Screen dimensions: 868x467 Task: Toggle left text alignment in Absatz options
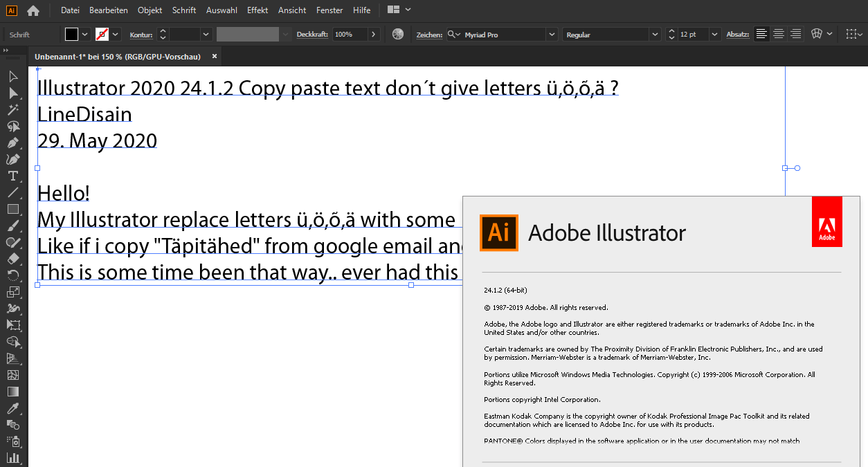[761, 33]
